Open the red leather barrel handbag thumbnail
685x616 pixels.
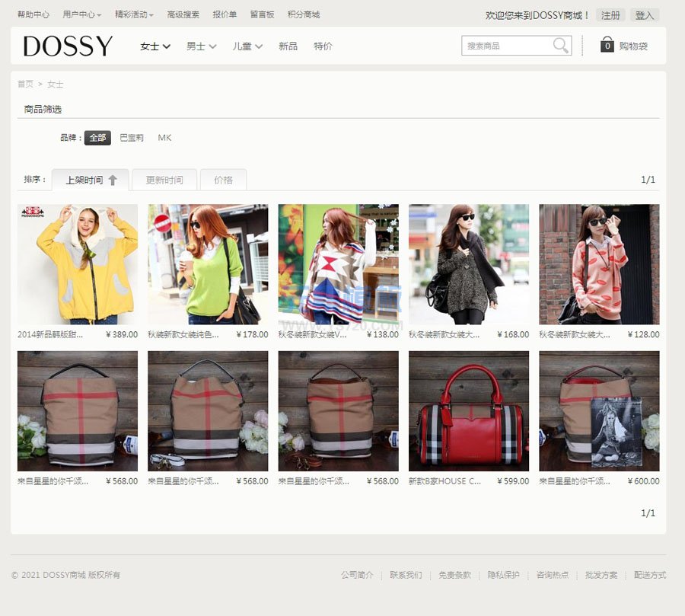click(469, 411)
